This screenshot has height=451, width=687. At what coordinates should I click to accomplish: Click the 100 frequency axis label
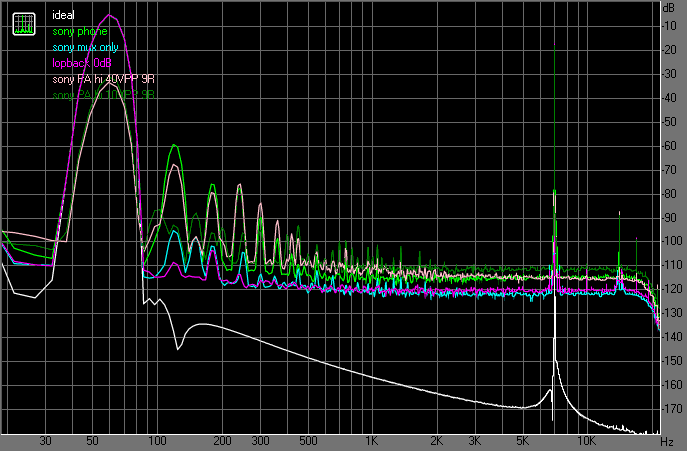coord(157,440)
